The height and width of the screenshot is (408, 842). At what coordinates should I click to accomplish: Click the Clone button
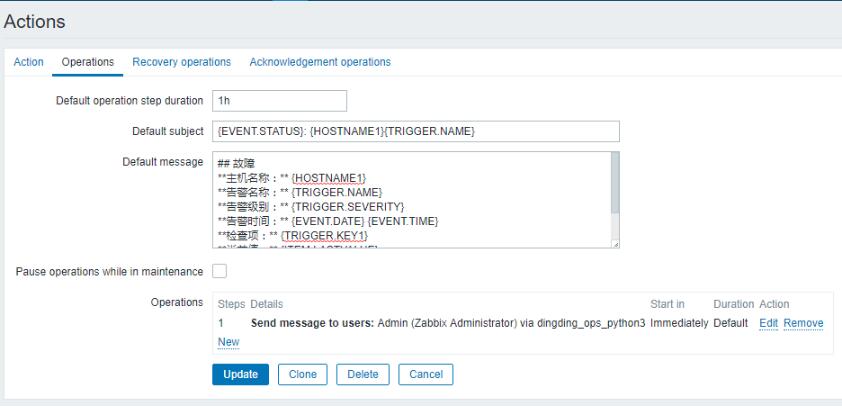(302, 374)
